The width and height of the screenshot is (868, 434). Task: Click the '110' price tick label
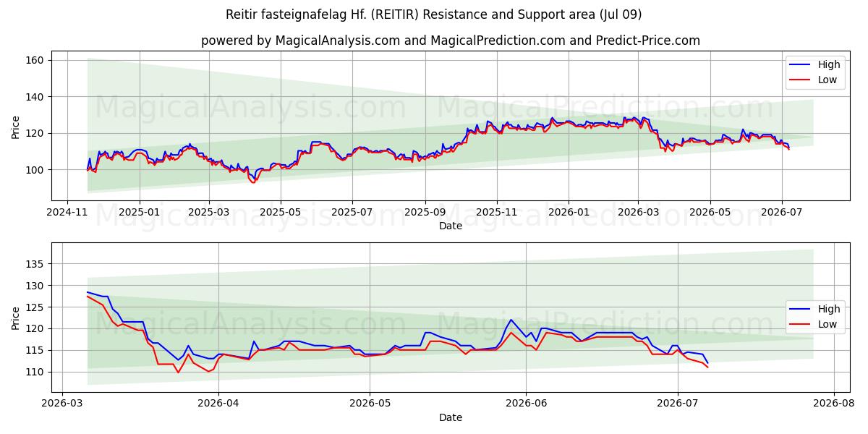36,372
